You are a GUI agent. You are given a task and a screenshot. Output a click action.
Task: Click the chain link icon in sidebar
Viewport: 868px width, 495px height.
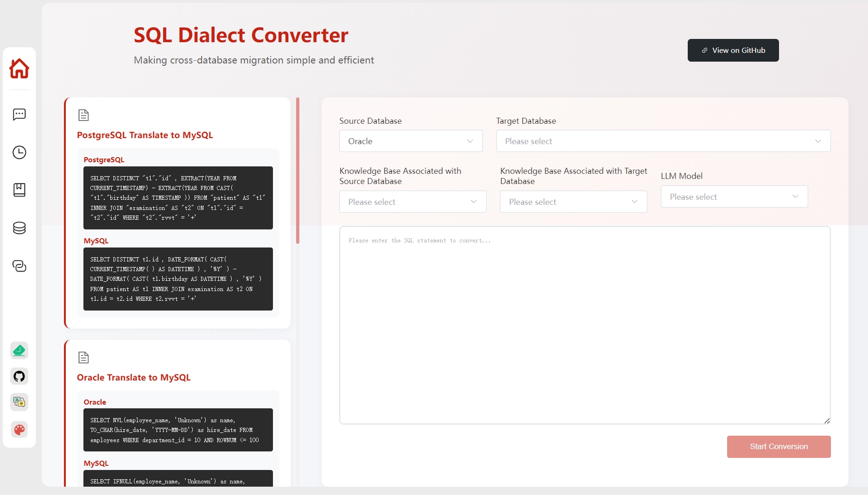tap(19, 267)
